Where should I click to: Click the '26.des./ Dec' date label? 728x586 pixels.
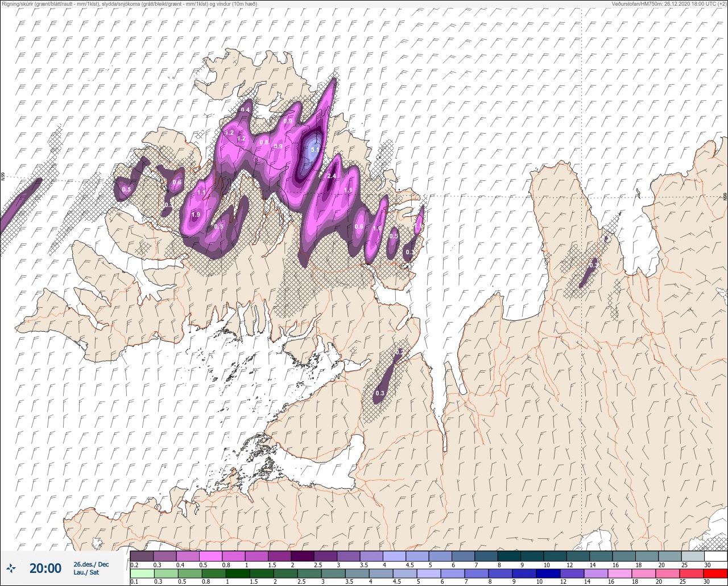(91, 564)
